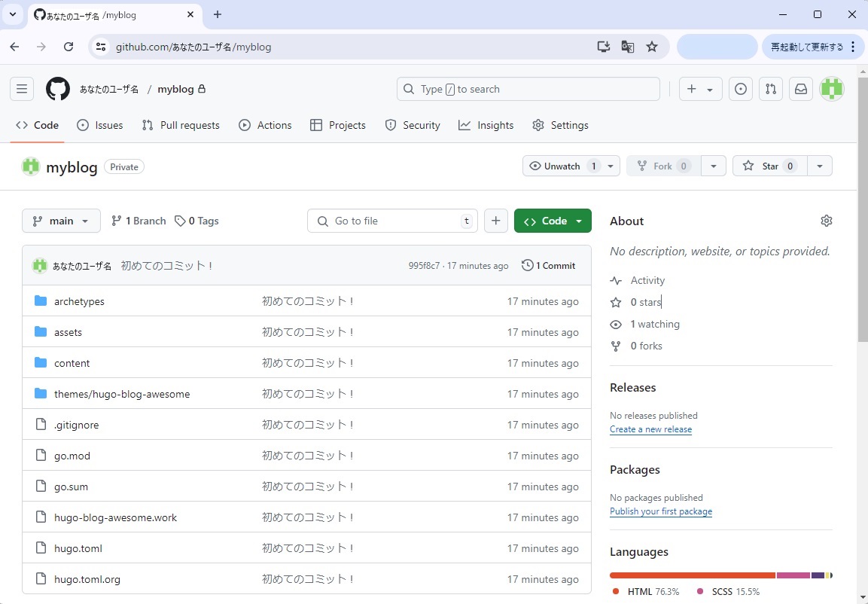Open the content folder
Screen dimensions: 868x604
coord(72,363)
